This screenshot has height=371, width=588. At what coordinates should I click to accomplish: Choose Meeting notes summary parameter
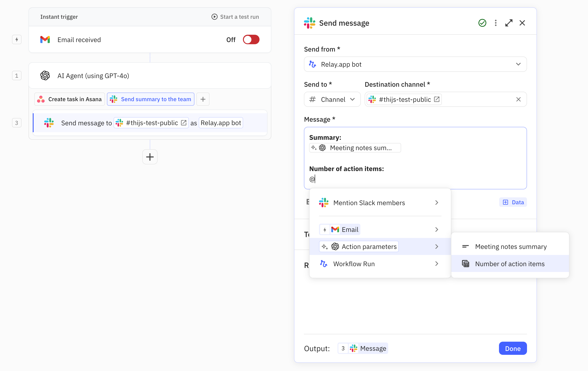(x=511, y=247)
